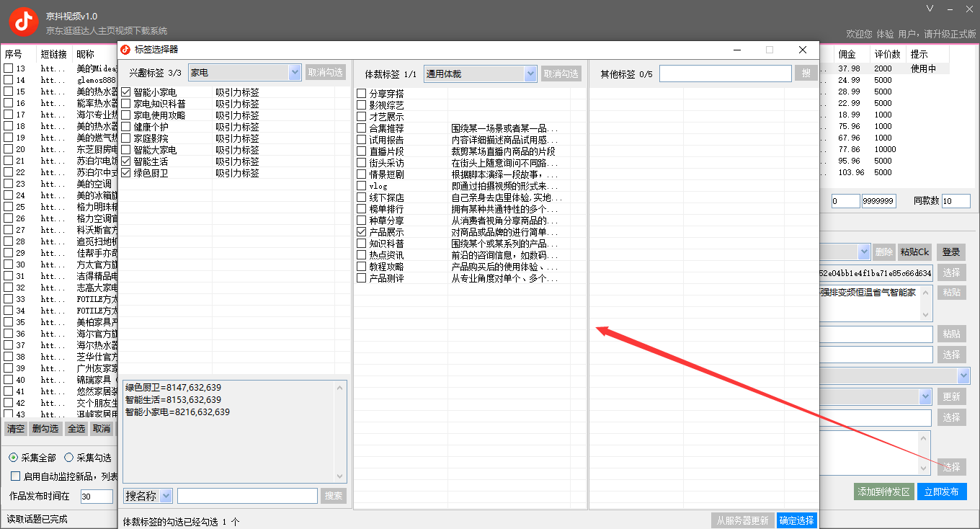Click the 作品发布时间在 input showing 30

coord(97,497)
